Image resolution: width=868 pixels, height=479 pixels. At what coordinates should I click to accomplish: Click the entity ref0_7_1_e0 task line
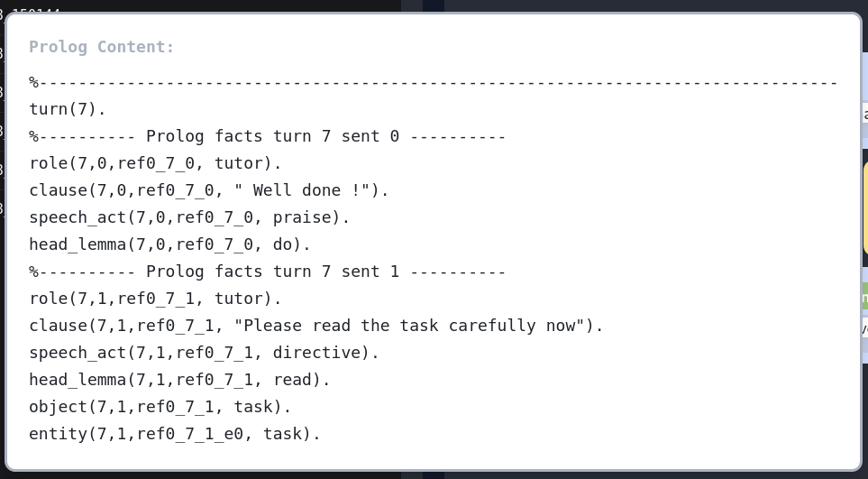click(175, 435)
